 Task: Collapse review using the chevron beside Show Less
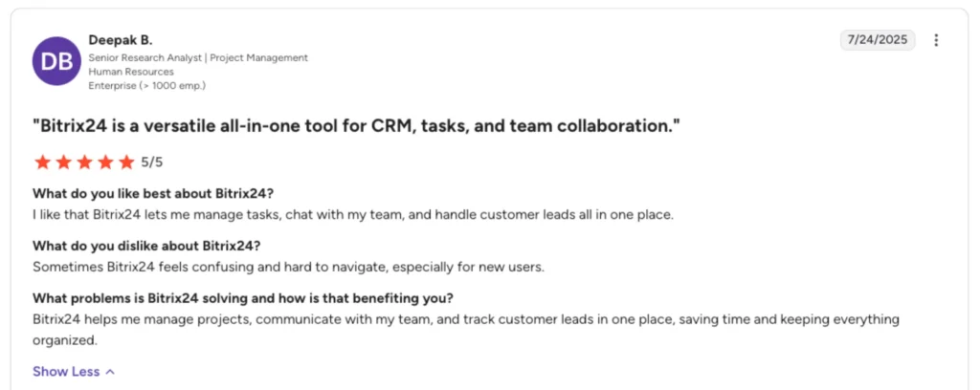111,372
